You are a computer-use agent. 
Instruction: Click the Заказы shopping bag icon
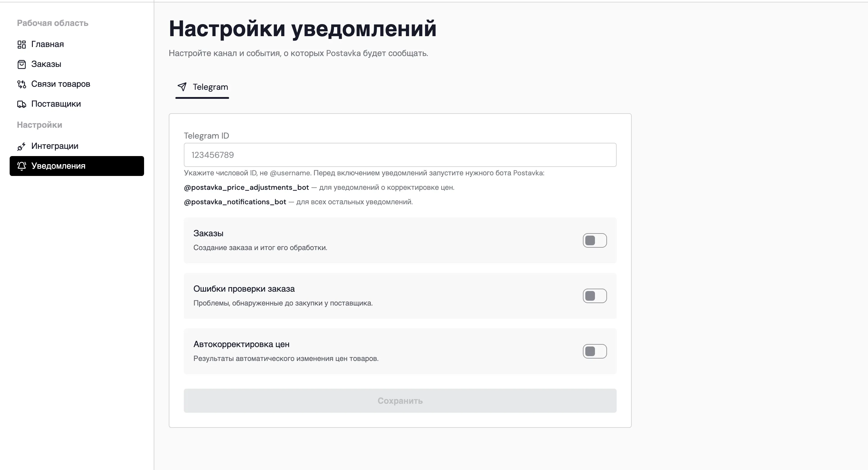point(22,64)
